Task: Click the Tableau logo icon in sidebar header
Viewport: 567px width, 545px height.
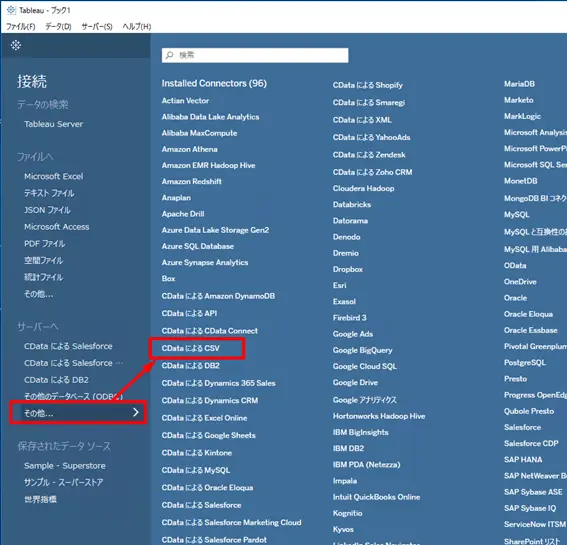Action: [16, 45]
